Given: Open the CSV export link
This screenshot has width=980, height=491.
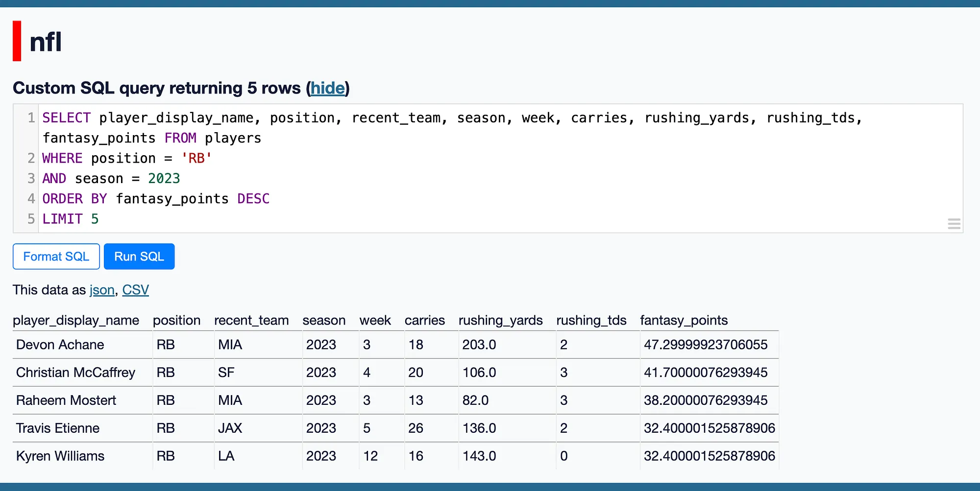Looking at the screenshot, I should click(136, 290).
